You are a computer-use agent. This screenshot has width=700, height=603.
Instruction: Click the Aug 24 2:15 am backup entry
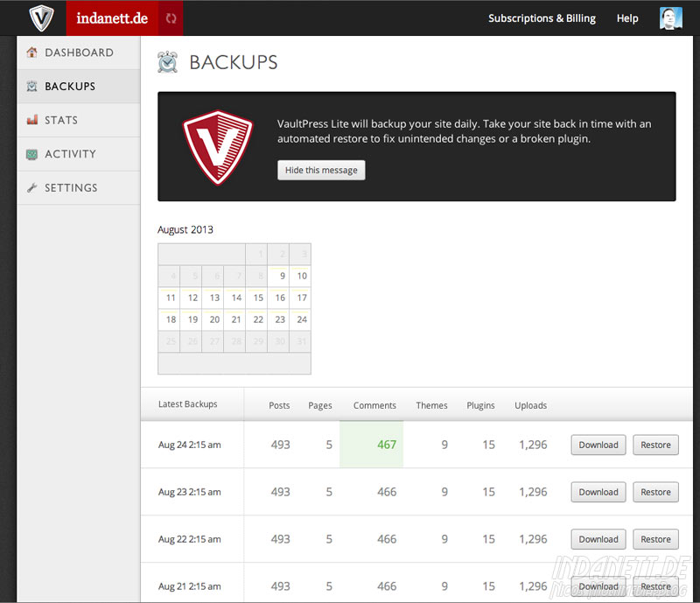click(189, 445)
